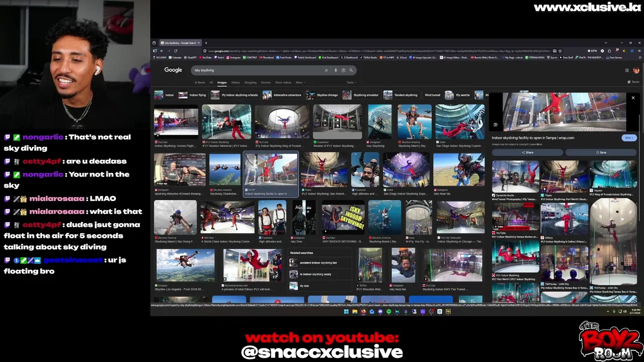This screenshot has width=644, height=362.
Task: Close the isky skydiving browser tab
Action: pos(199,43)
